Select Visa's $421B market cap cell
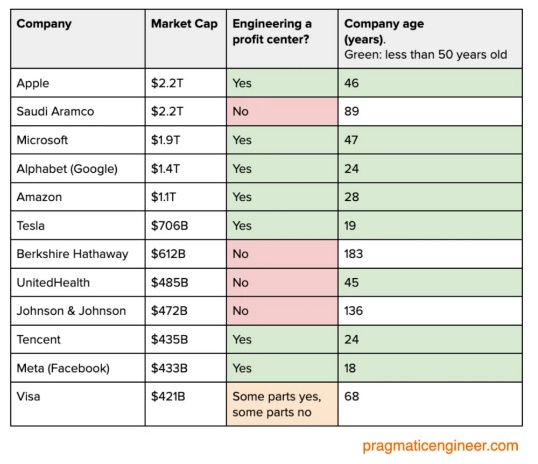 point(186,404)
